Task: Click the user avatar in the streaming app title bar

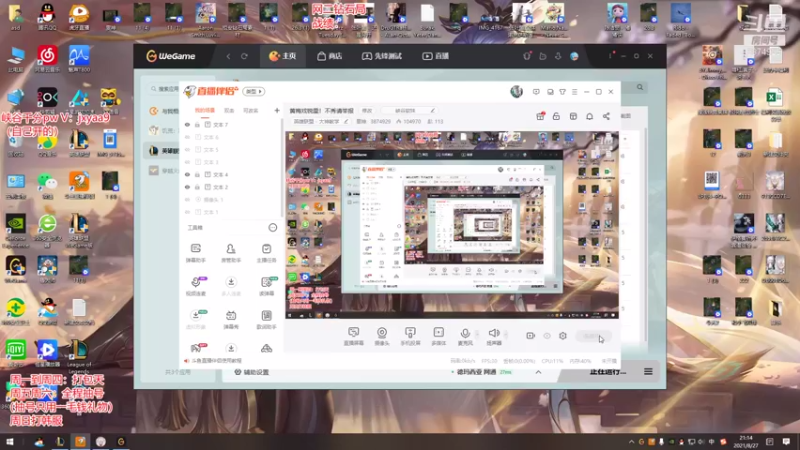Action: (x=516, y=91)
